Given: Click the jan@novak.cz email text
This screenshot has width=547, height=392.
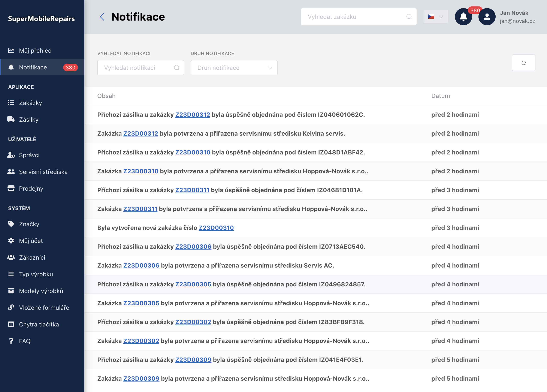Looking at the screenshot, I should pos(517,21).
